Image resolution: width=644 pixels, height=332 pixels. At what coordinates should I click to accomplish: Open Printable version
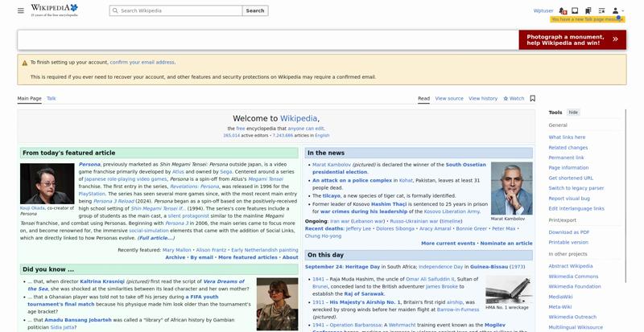(568, 243)
